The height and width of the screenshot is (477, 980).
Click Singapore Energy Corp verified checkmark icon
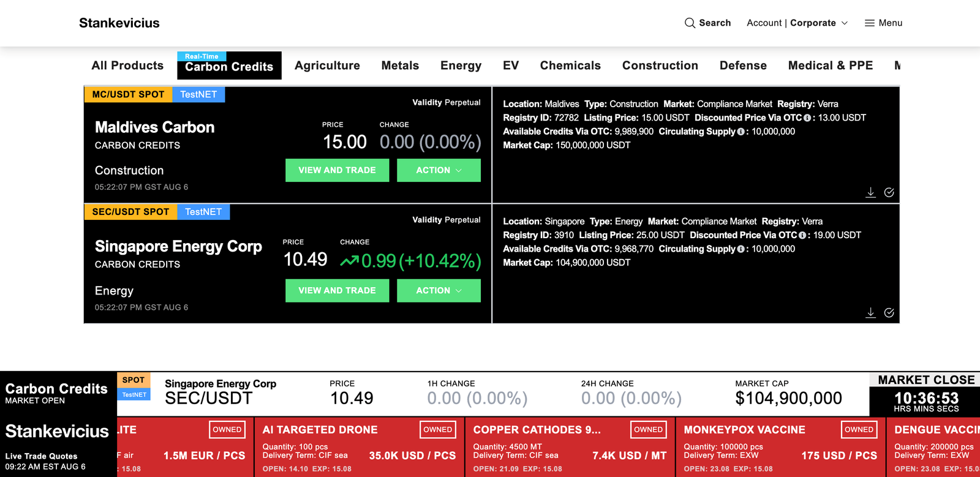(889, 313)
